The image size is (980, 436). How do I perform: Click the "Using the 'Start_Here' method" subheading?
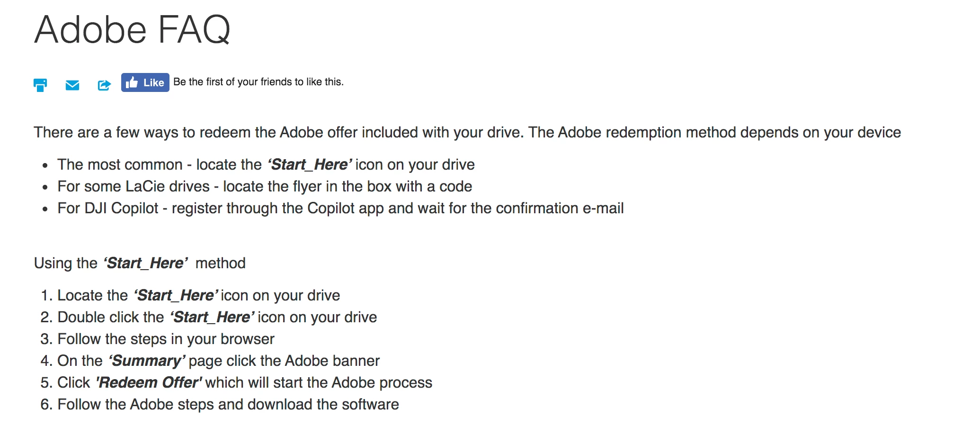(x=140, y=263)
